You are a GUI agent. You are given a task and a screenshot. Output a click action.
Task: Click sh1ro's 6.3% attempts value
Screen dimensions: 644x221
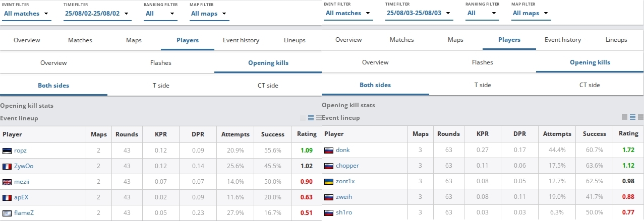[557, 213]
